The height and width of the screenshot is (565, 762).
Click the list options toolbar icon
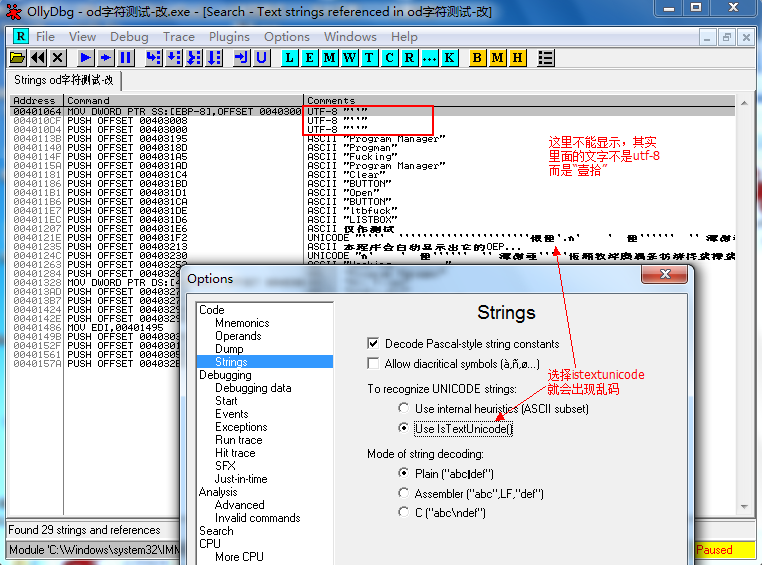[x=546, y=58]
